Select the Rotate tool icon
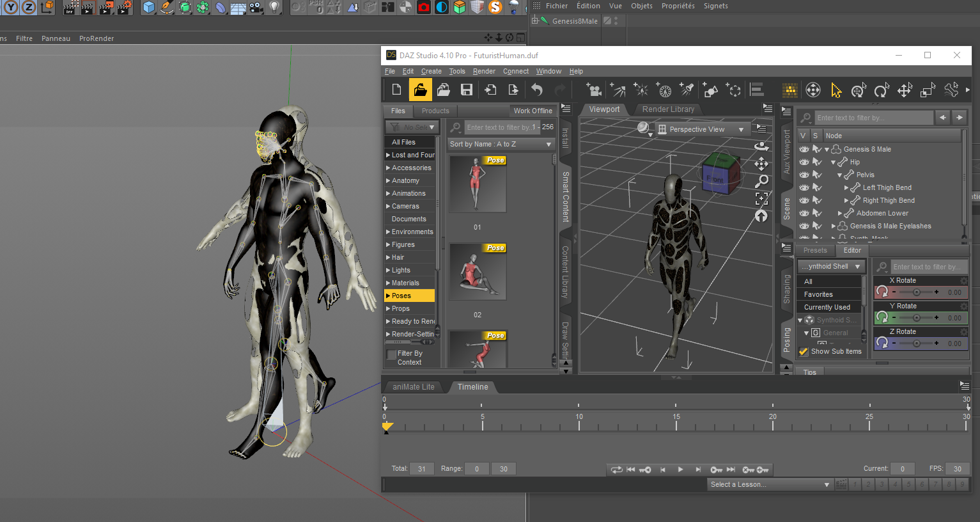Image resolution: width=980 pixels, height=522 pixels. click(882, 91)
